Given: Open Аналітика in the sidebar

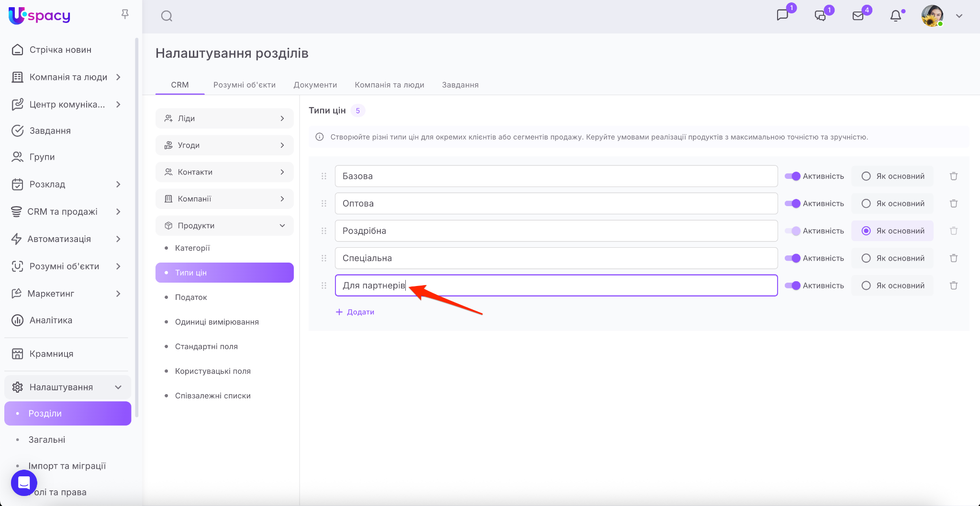Looking at the screenshot, I should tap(51, 320).
